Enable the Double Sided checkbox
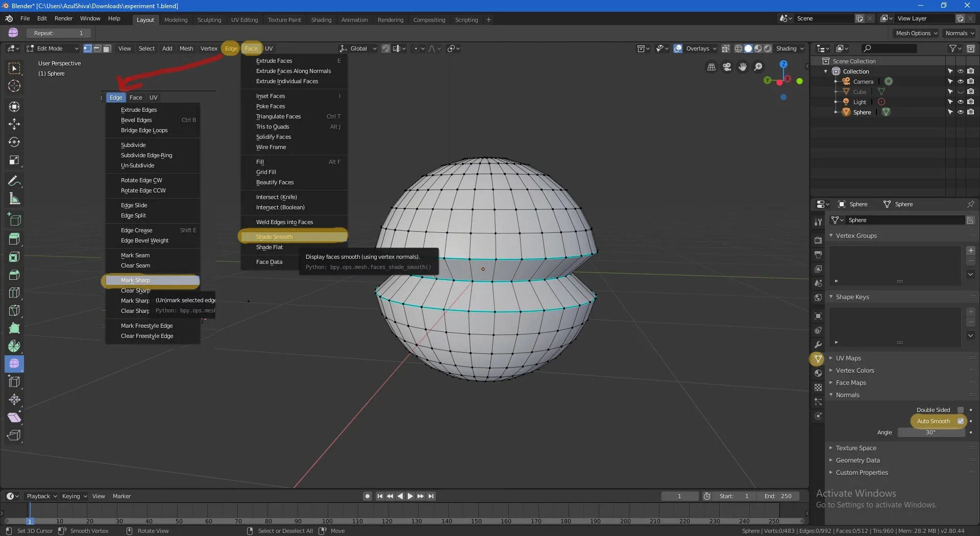 click(961, 410)
